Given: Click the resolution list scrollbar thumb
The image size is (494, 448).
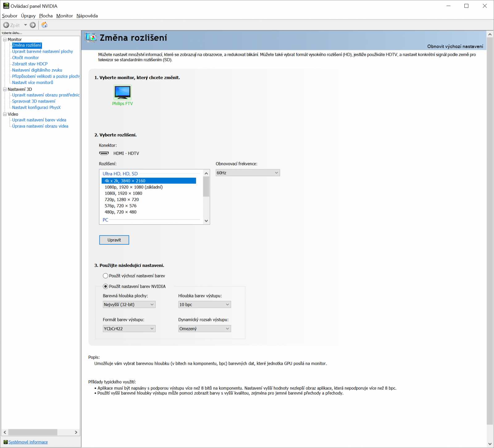Looking at the screenshot, I should pyautogui.click(x=206, y=187).
